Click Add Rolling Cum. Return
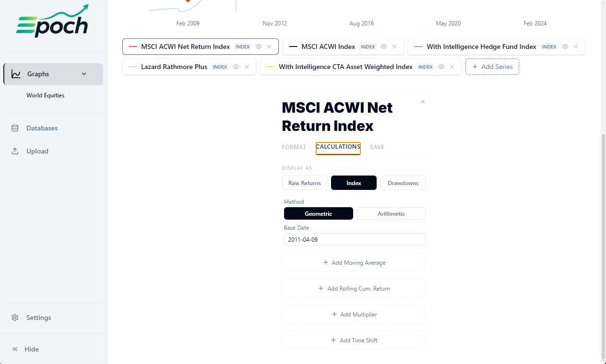This screenshot has height=364, width=606. coord(354,288)
